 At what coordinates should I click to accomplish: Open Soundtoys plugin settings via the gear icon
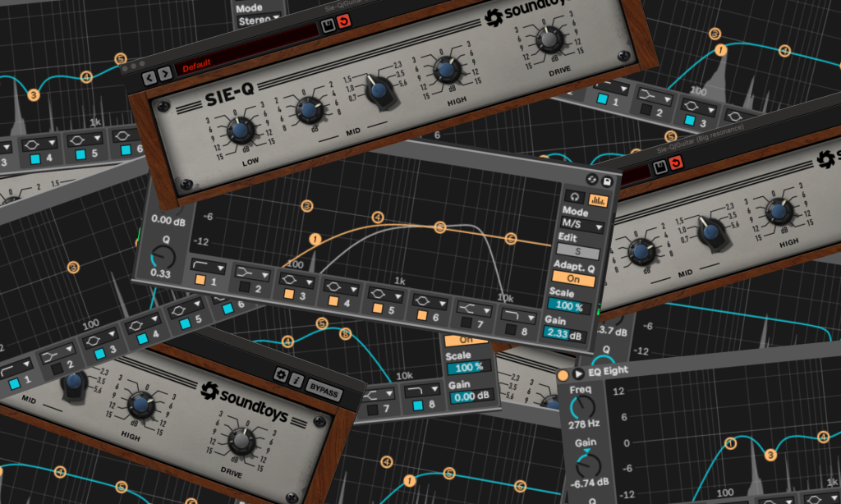point(282,374)
